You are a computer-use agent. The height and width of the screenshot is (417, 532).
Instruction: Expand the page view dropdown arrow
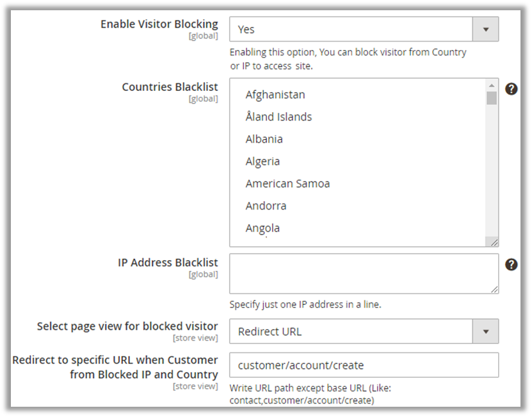485,332
